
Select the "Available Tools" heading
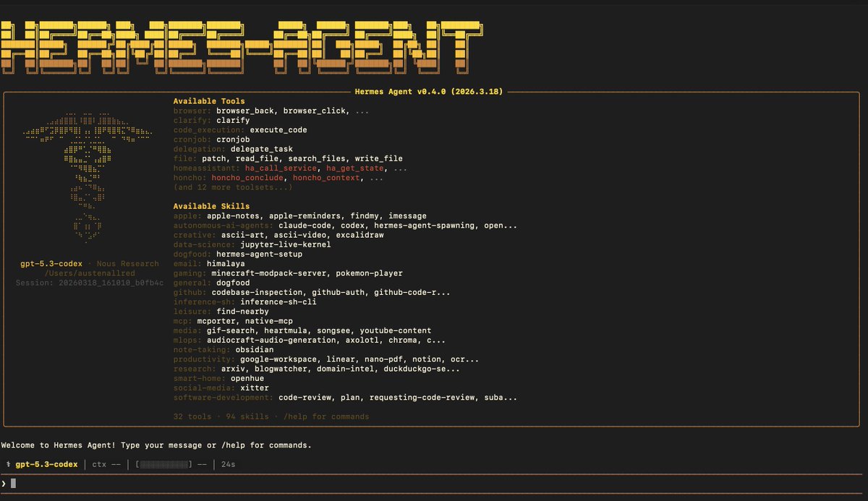[209, 101]
